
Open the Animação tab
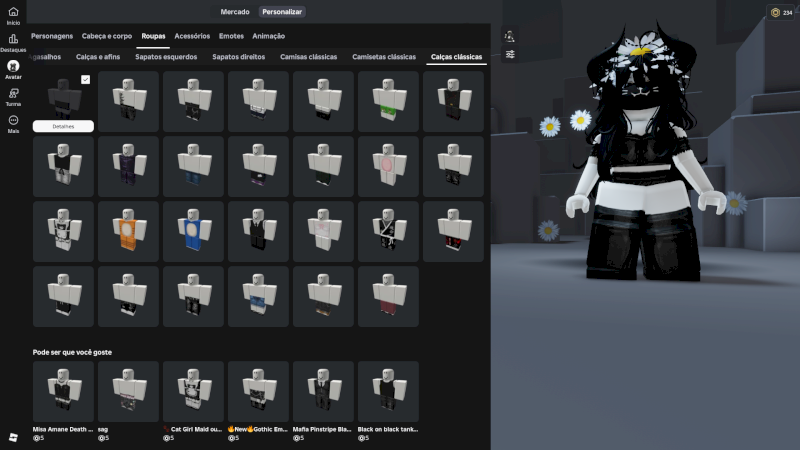click(268, 36)
